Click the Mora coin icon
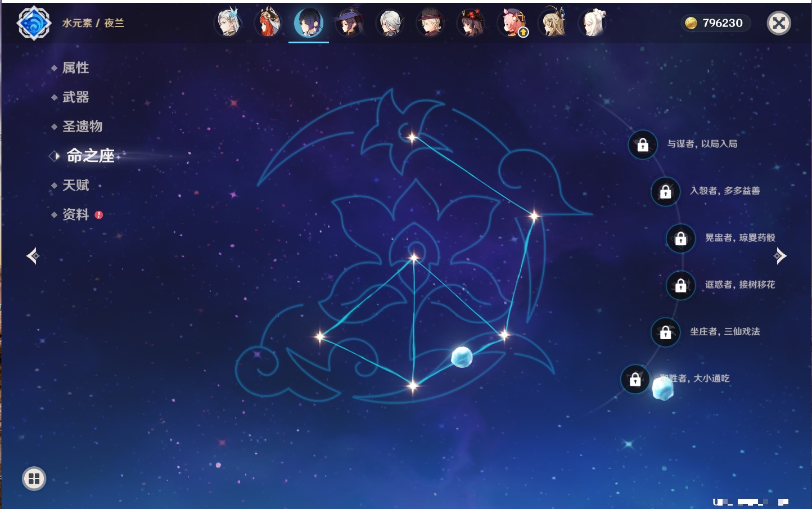The height and width of the screenshot is (509, 812). (691, 23)
